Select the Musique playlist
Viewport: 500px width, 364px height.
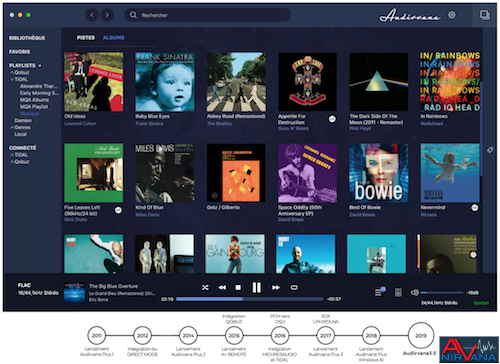click(x=29, y=114)
